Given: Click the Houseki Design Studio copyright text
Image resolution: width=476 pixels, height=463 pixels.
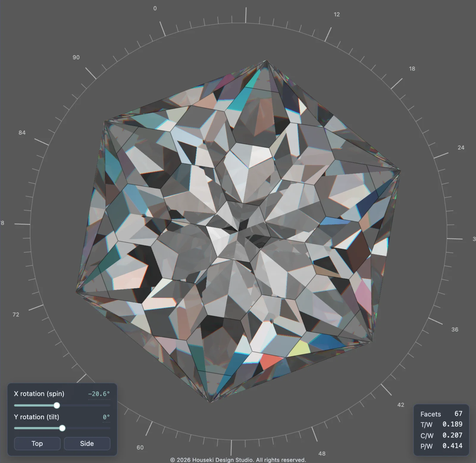Looking at the screenshot, I should click(x=238, y=460).
